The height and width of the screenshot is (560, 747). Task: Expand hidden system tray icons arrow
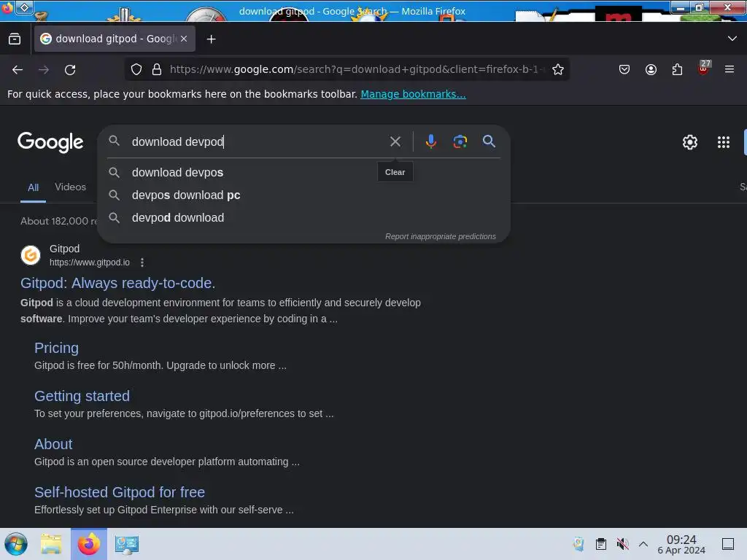coord(643,544)
